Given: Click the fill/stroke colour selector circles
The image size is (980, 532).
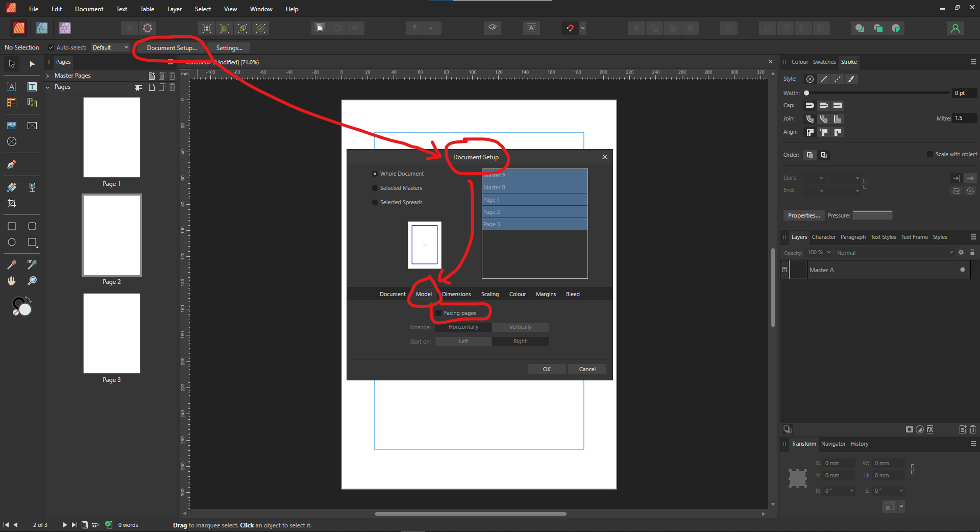Looking at the screenshot, I should point(22,306).
